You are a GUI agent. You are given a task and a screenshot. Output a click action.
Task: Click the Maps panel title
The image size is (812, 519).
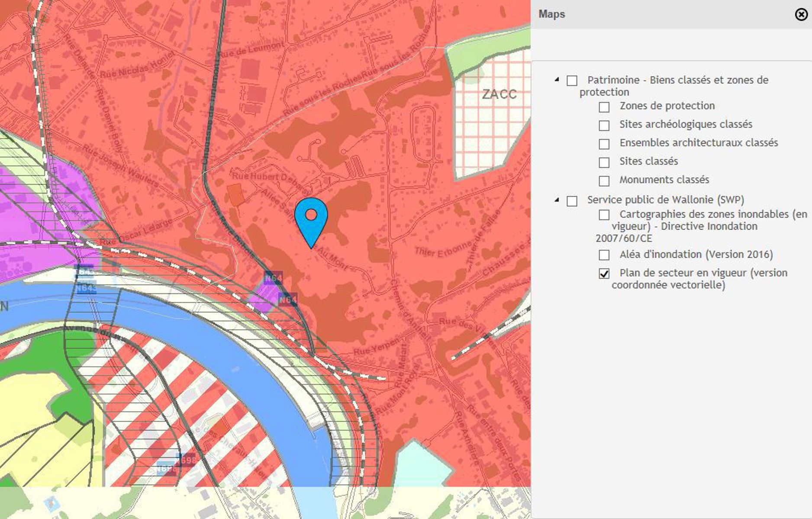coord(551,14)
